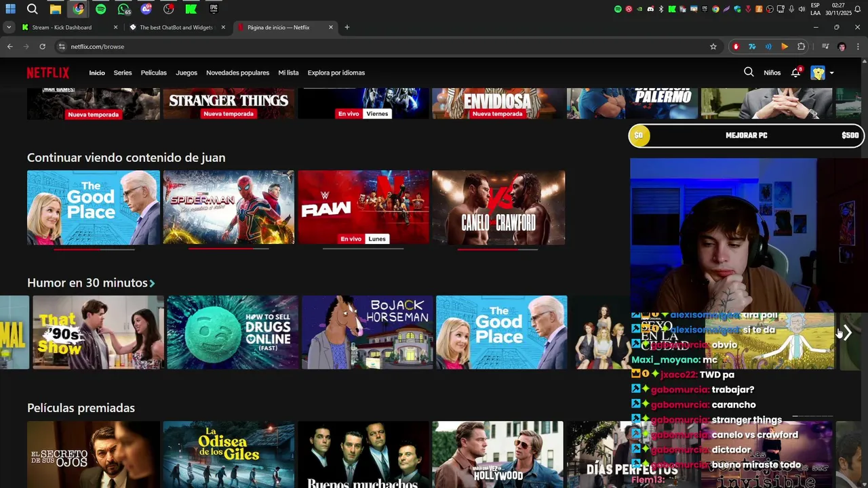Open Chrome media controls icon

coord(825,47)
